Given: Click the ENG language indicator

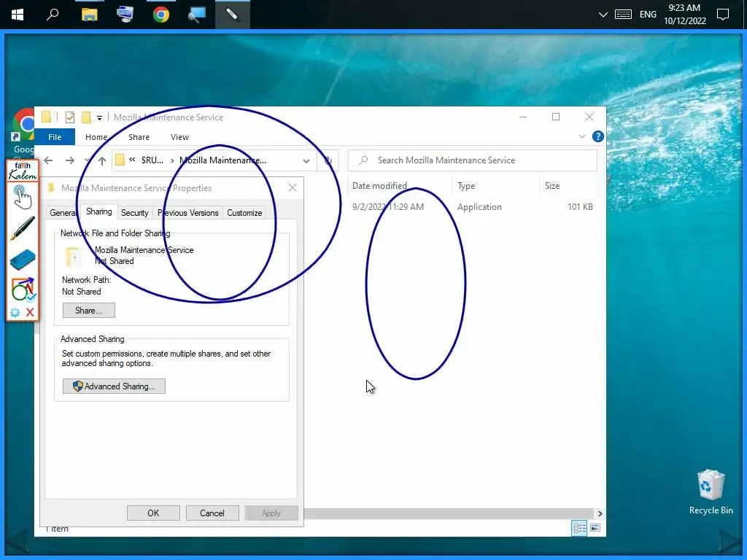Looking at the screenshot, I should click(x=648, y=15).
